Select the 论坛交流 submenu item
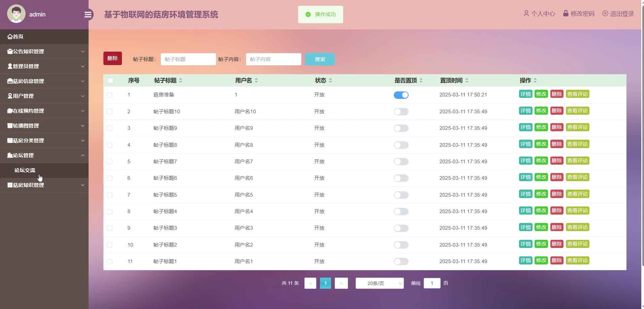644x309 pixels. [25, 170]
